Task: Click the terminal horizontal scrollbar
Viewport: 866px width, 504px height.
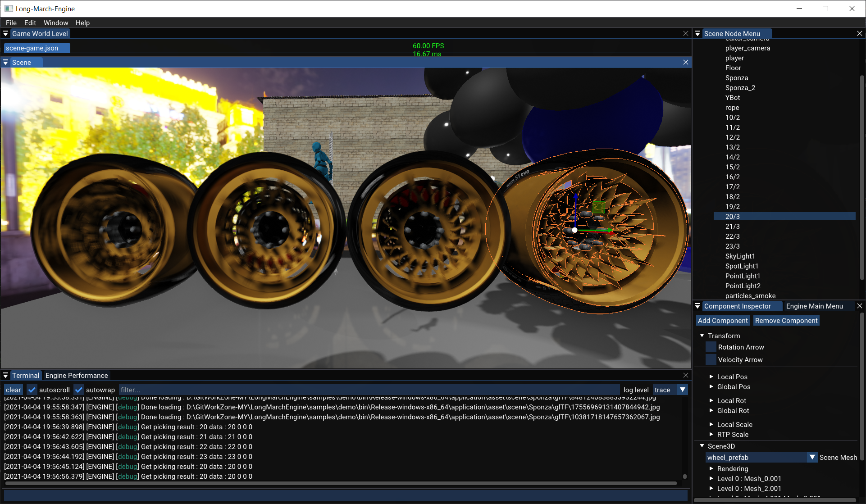Action: 340,483
